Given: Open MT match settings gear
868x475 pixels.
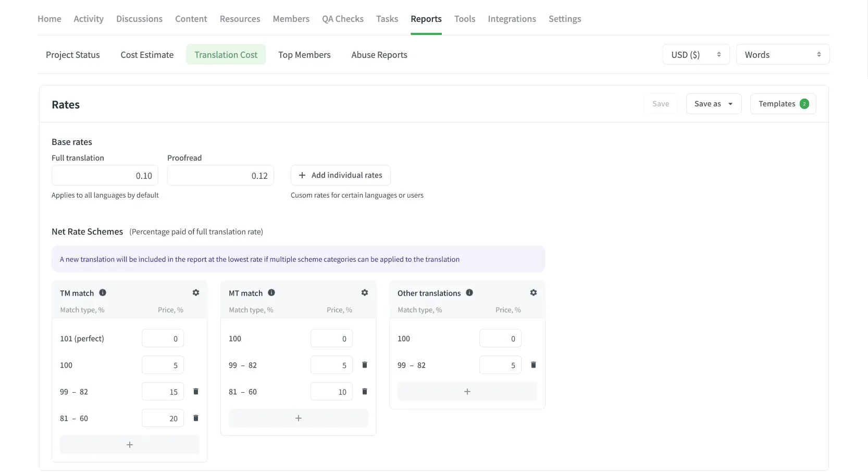Looking at the screenshot, I should coord(365,293).
